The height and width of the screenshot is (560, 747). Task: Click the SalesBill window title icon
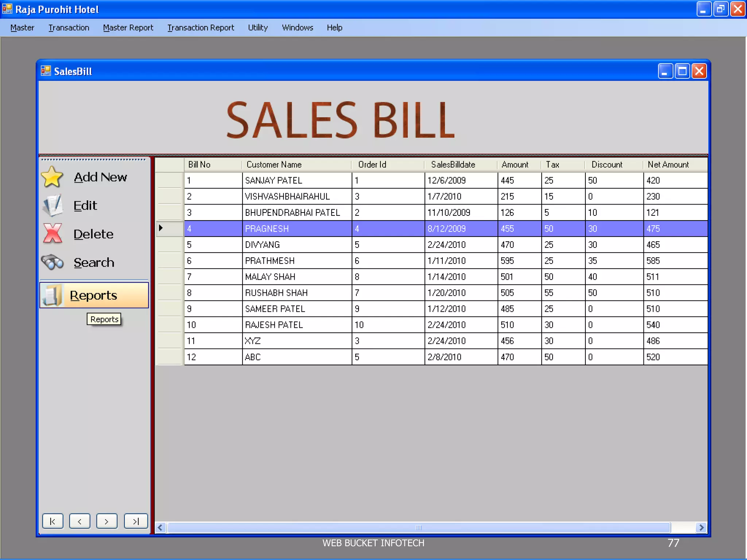(x=46, y=71)
